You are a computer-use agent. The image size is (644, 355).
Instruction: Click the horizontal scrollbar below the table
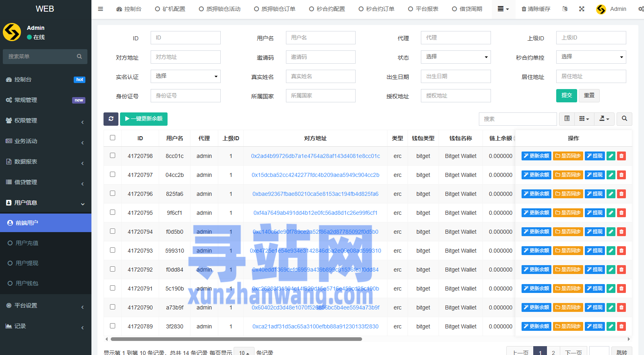[x=236, y=339]
